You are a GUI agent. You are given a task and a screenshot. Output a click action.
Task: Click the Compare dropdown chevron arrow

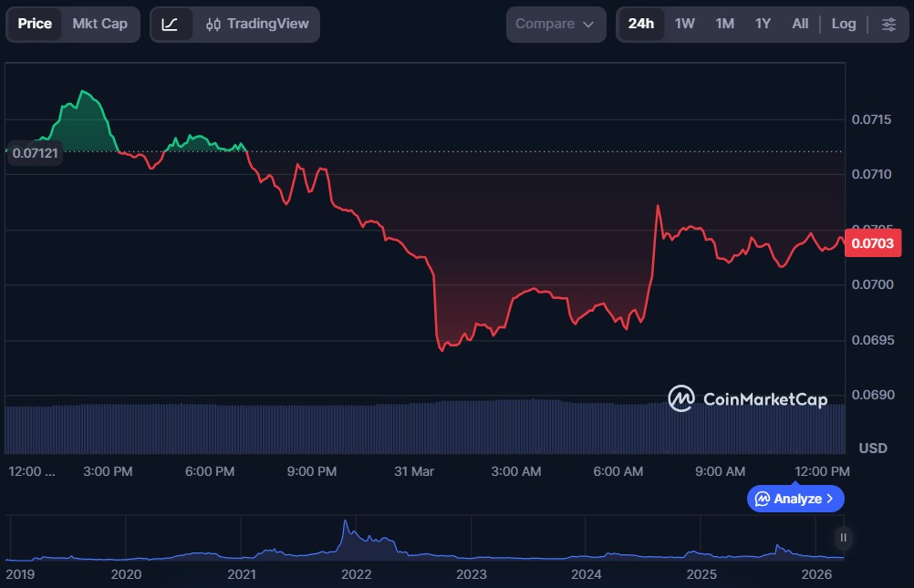[x=588, y=25]
